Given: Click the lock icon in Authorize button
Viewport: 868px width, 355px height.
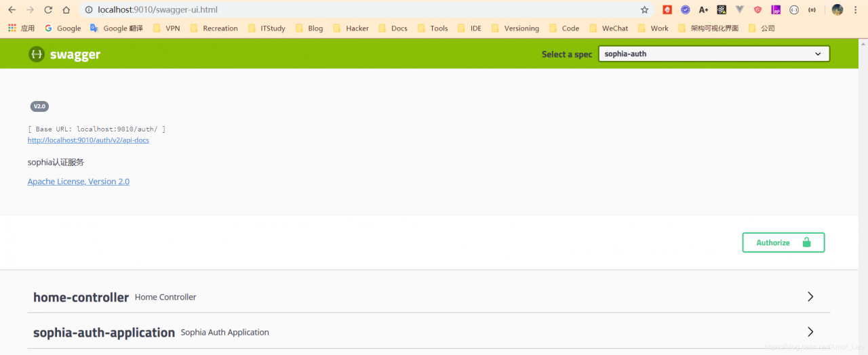Looking at the screenshot, I should (x=806, y=243).
